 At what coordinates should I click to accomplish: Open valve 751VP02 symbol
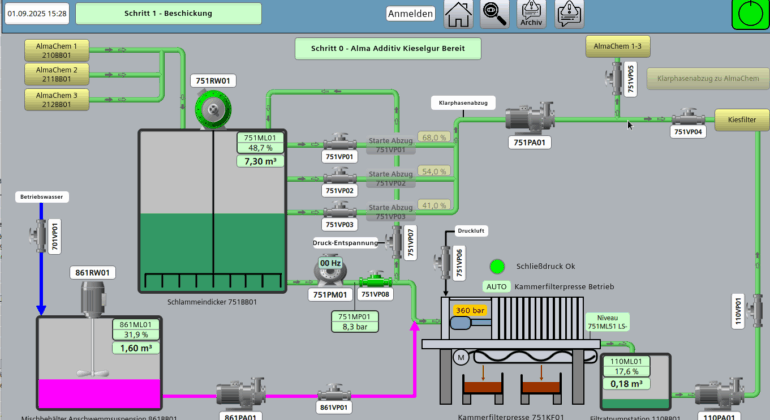tap(339, 176)
